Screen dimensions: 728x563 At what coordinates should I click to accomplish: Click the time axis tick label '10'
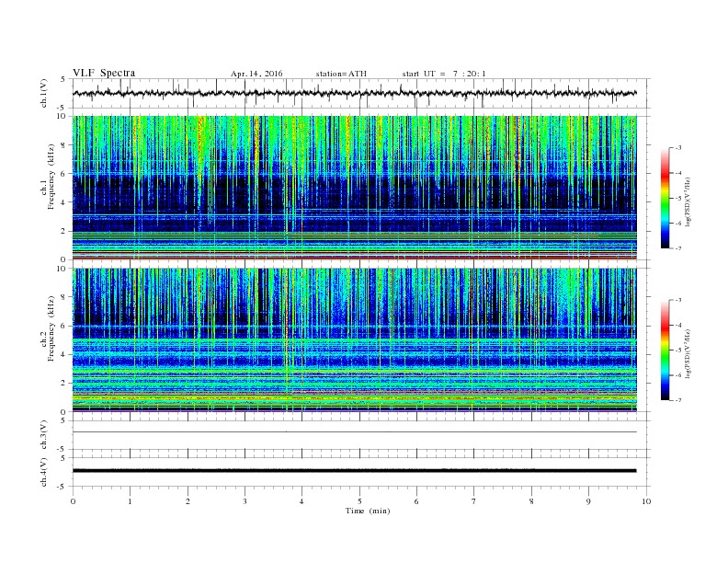point(646,501)
